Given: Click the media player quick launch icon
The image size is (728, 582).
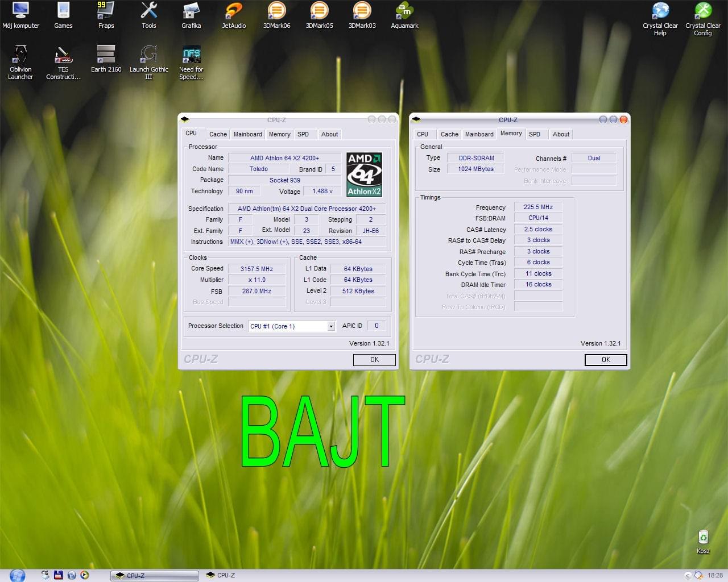Looking at the screenshot, I should (85, 575).
